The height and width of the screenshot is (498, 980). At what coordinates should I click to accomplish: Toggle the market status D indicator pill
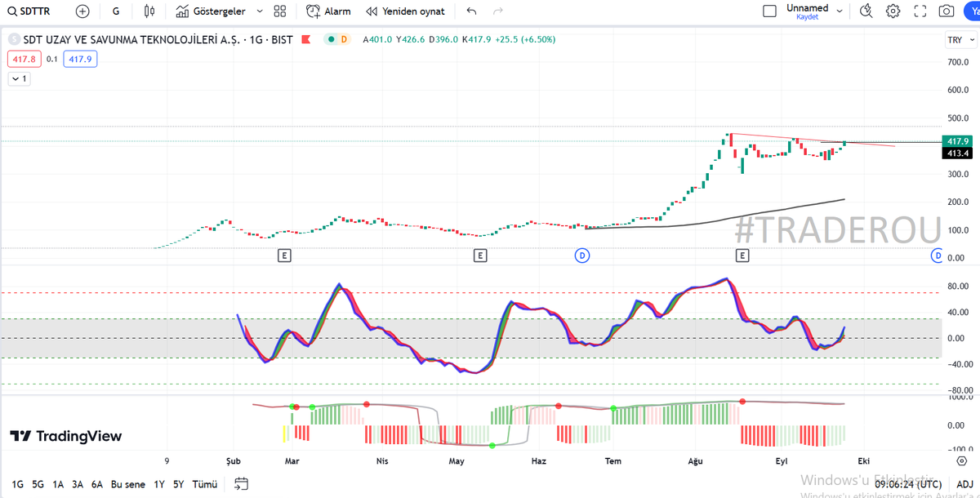tap(336, 39)
